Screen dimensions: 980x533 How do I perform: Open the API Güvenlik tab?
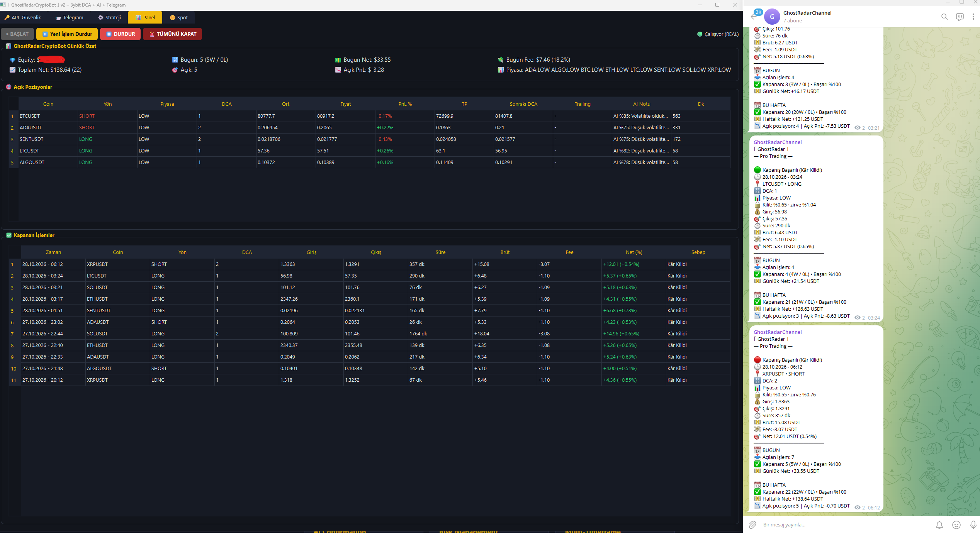point(23,17)
